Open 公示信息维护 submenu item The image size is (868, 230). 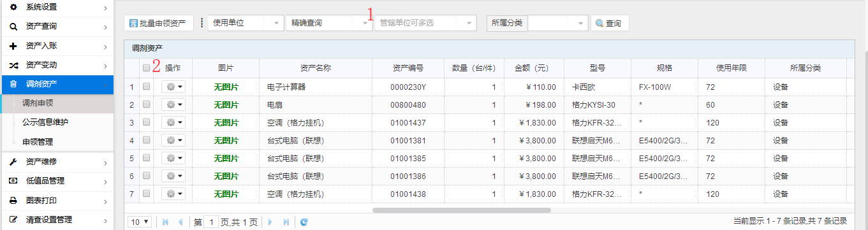click(45, 122)
